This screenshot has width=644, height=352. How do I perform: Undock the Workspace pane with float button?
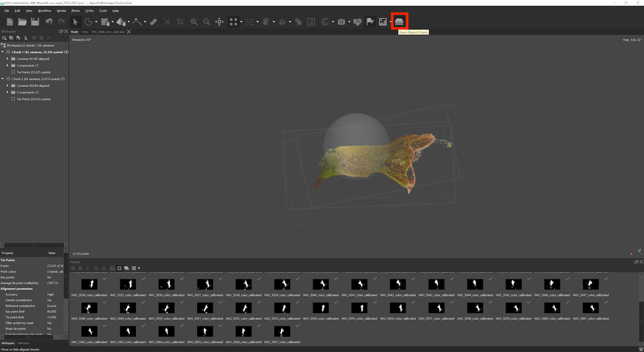click(61, 31)
